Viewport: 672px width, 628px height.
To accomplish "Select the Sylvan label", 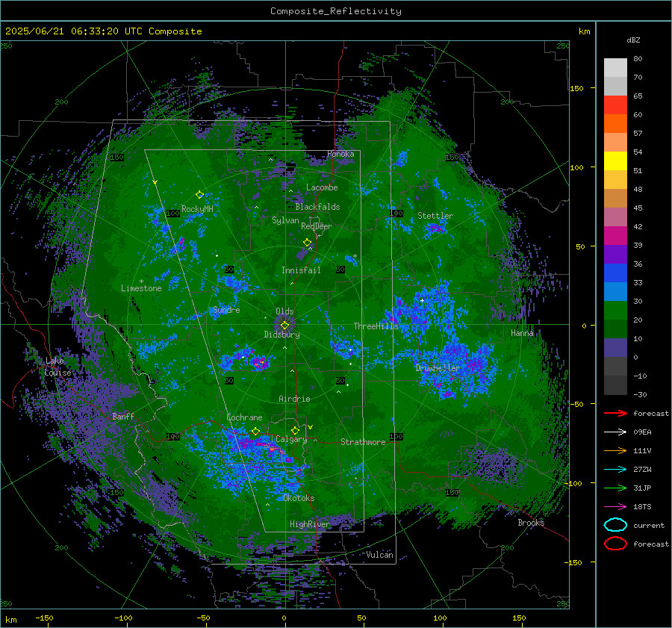I will point(285,220).
